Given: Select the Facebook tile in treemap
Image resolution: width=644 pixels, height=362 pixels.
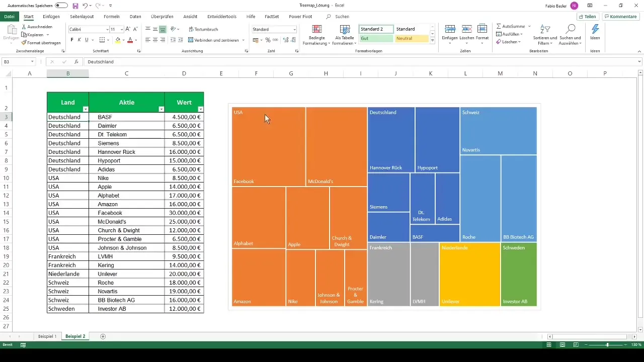Looking at the screenshot, I should coord(269,146).
